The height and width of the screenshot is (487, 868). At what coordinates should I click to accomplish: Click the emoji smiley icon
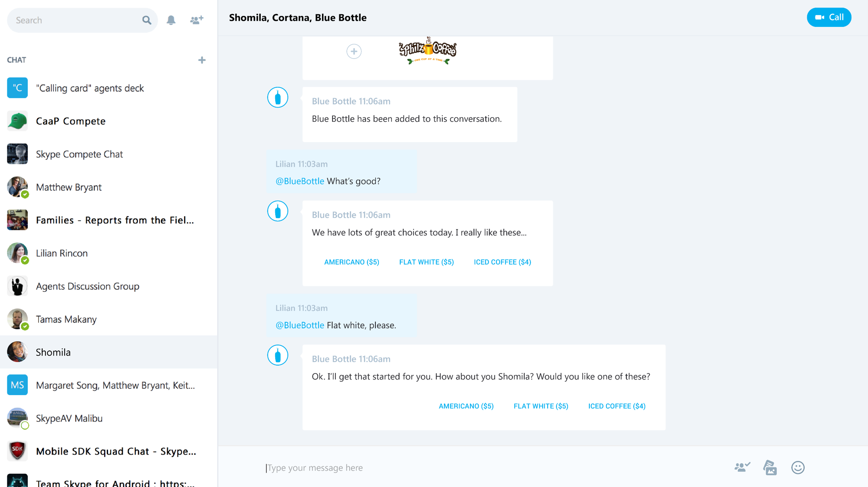click(798, 467)
